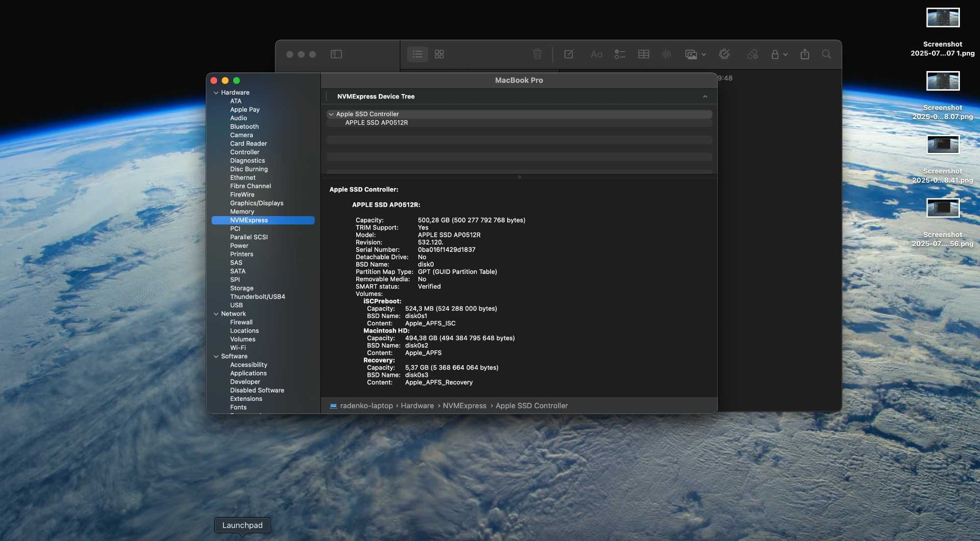980x541 pixels.
Task: Click the NVMExpress Device Tree sort chevron
Action: pyautogui.click(x=705, y=97)
